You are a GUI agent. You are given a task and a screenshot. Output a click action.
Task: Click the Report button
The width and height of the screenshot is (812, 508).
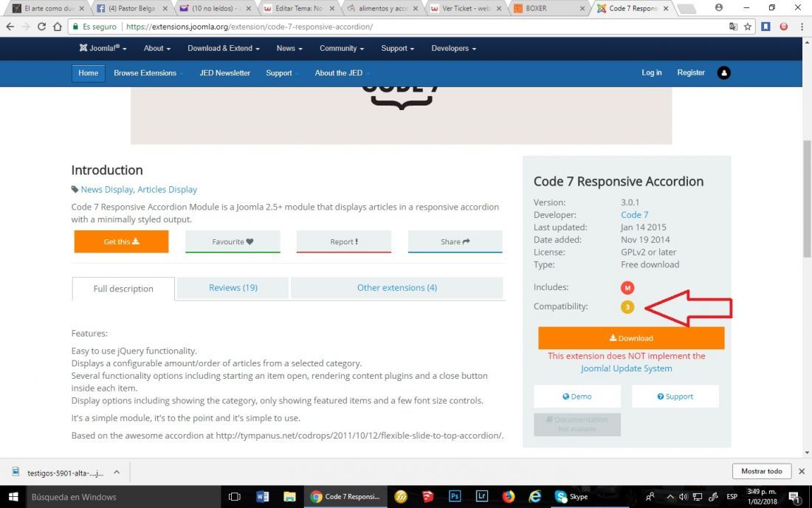point(344,242)
